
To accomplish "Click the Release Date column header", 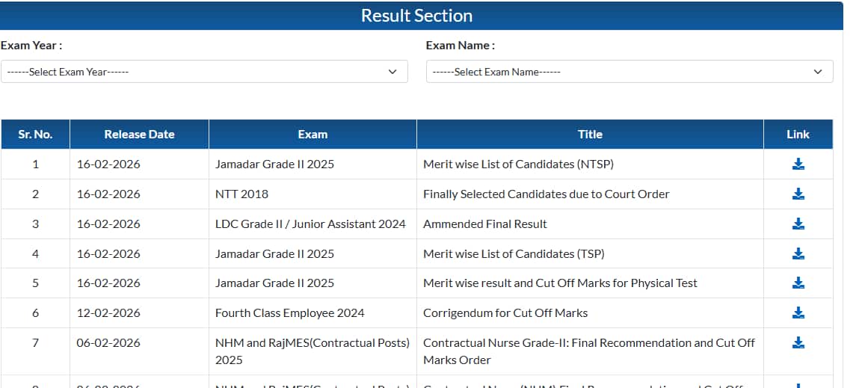I will coord(139,135).
